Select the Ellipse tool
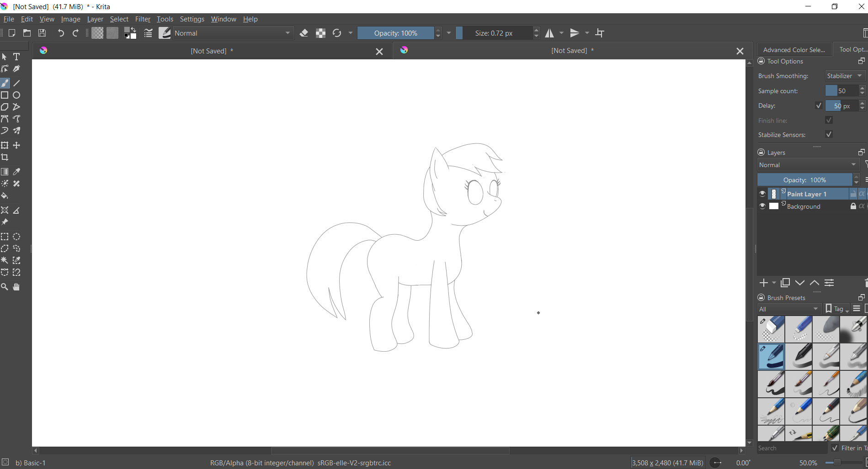 pyautogui.click(x=17, y=95)
